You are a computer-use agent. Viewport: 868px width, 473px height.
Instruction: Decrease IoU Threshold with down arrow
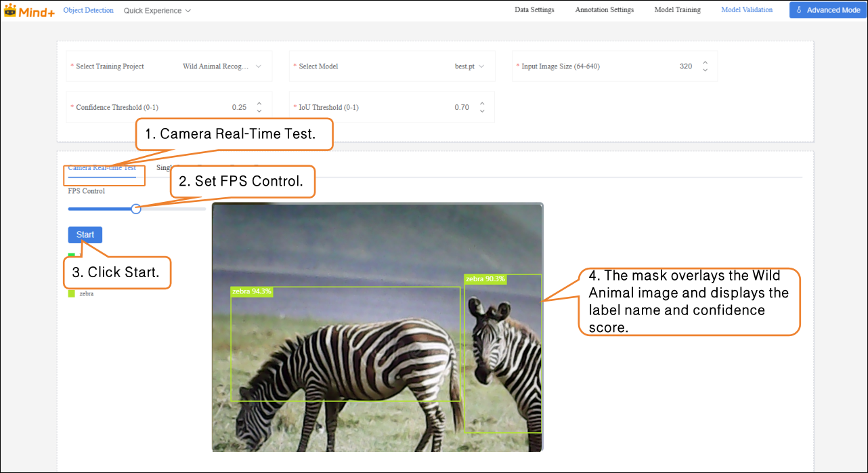(x=481, y=111)
